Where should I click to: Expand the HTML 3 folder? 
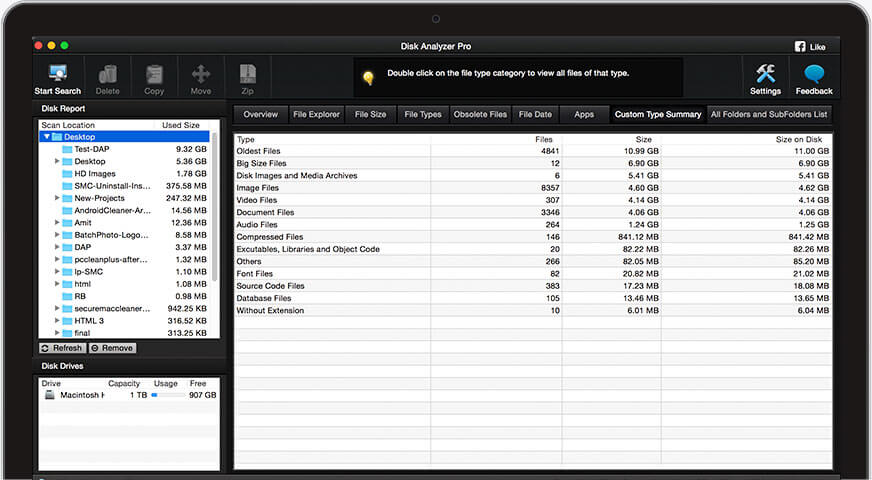pyautogui.click(x=57, y=320)
